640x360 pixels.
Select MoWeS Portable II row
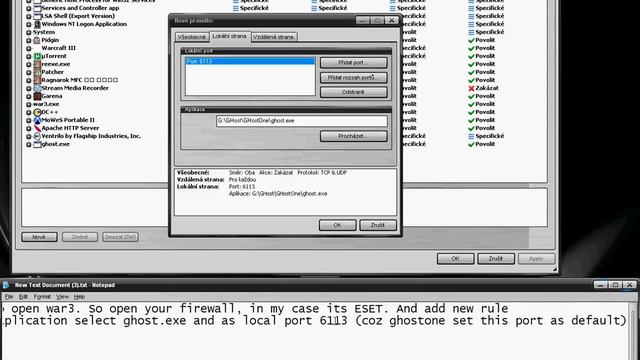pyautogui.click(x=68, y=120)
